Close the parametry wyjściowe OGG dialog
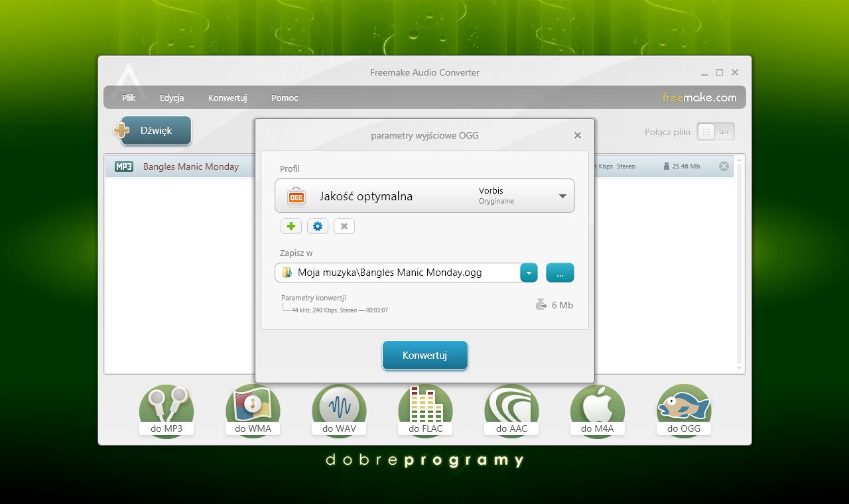Viewport: 849px width, 504px height. [578, 135]
